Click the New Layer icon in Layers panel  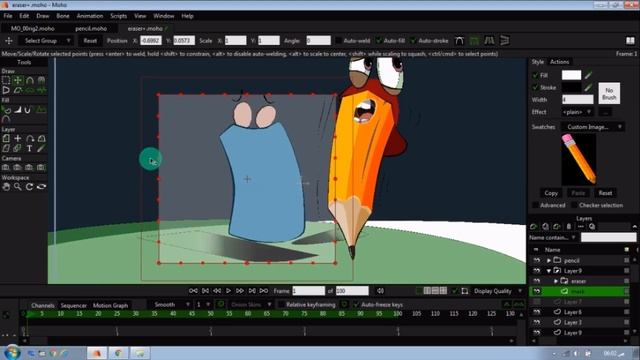coord(533,227)
